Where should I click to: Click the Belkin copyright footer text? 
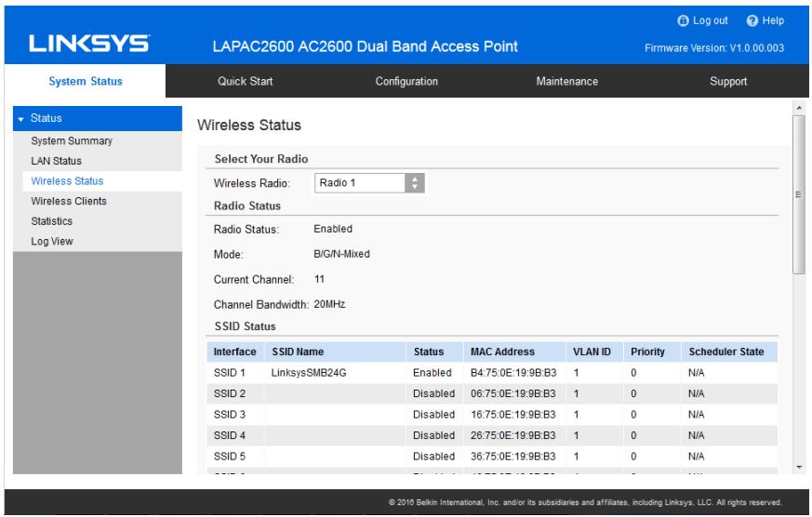(585, 502)
